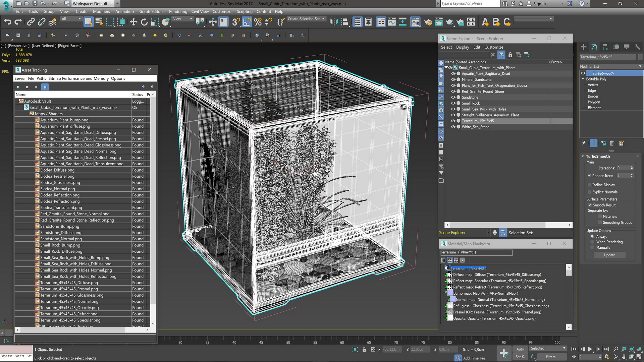The width and height of the screenshot is (644, 362).
Task: Open Asset Tracking Paths menu
Action: (x=41, y=78)
